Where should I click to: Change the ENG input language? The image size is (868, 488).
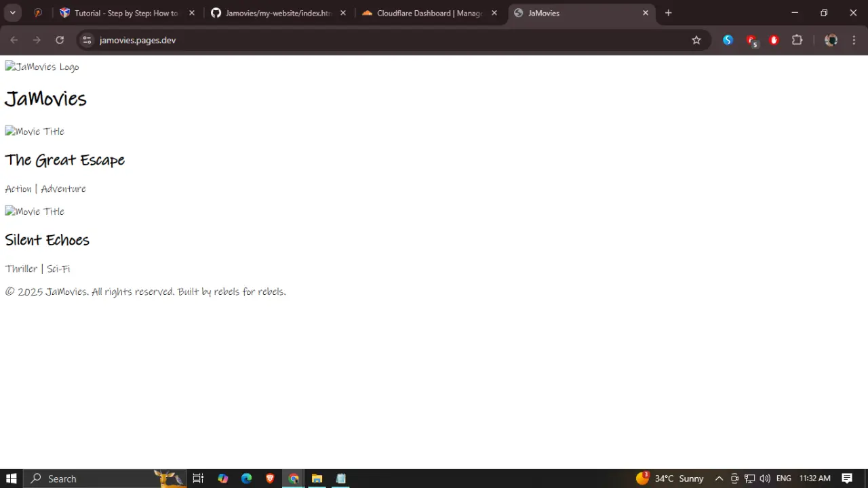(x=784, y=479)
